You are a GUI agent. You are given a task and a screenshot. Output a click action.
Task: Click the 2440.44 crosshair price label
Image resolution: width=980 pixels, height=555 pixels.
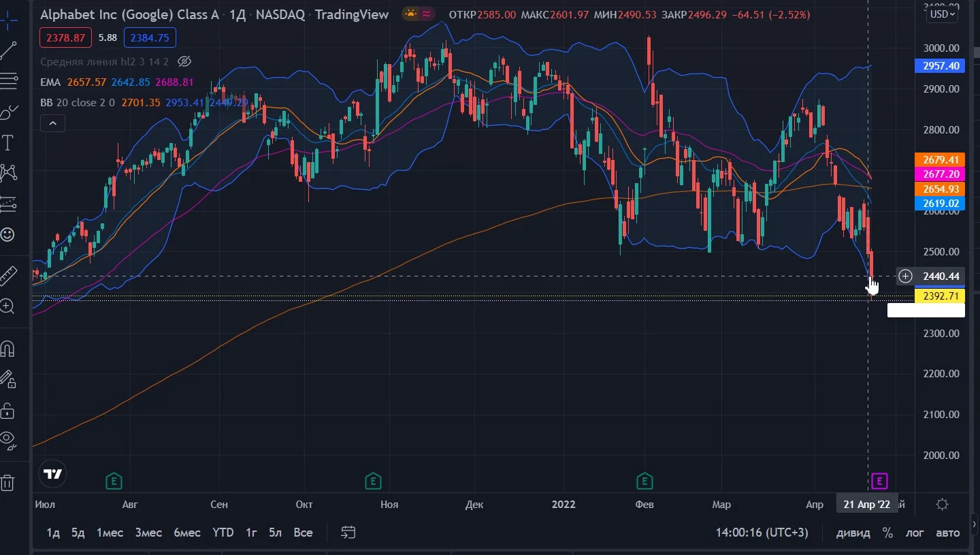(x=941, y=276)
